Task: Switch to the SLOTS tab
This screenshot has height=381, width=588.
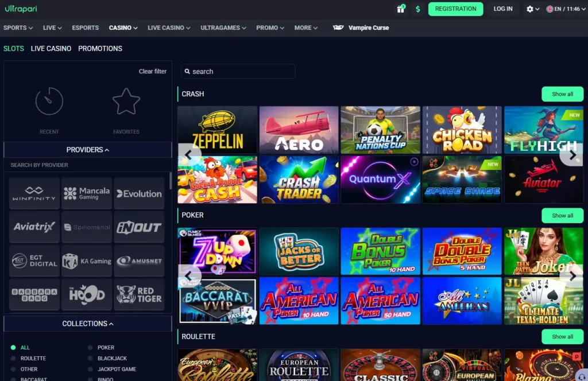Action: (x=14, y=49)
